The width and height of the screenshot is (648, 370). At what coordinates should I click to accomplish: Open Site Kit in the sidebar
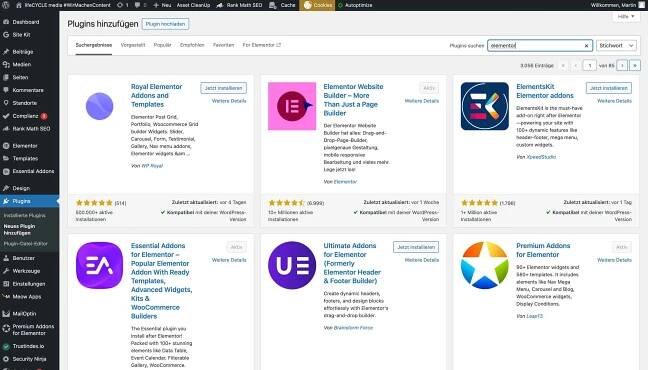tap(21, 35)
